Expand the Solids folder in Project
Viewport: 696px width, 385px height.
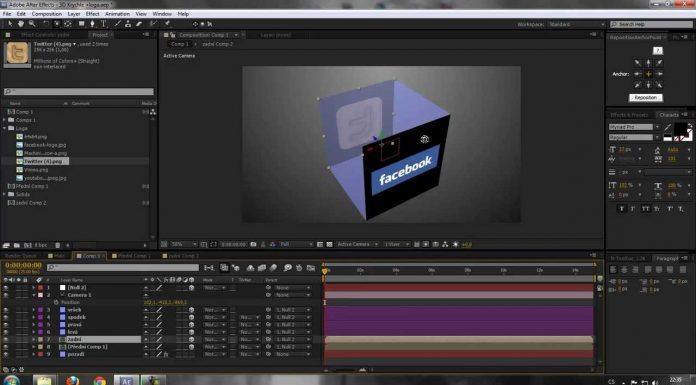click(5, 194)
